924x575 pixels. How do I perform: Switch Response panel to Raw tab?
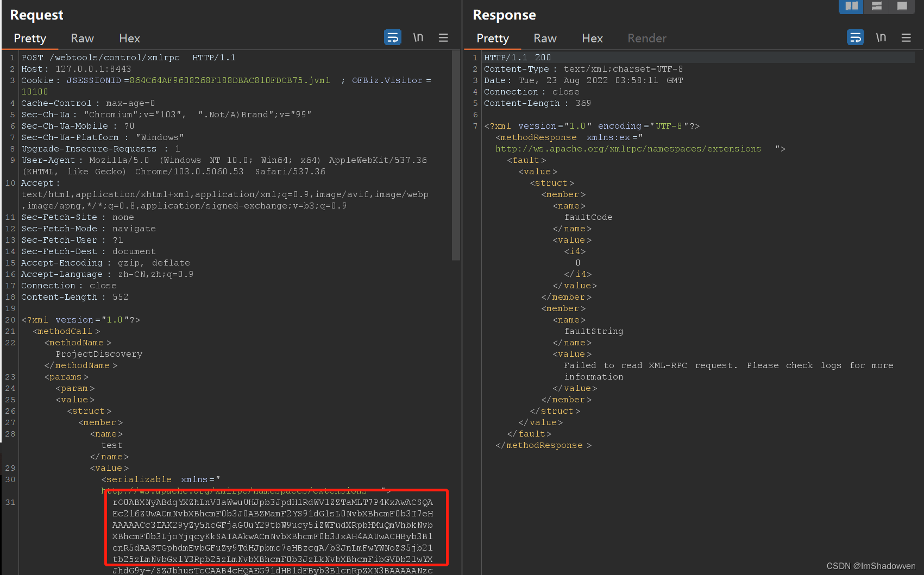545,39
